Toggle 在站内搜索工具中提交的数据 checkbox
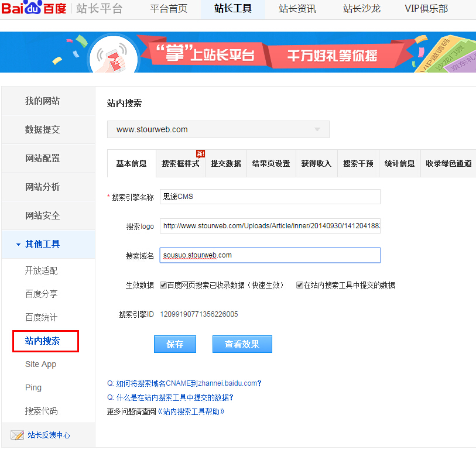The height and width of the screenshot is (453, 476). point(300,286)
